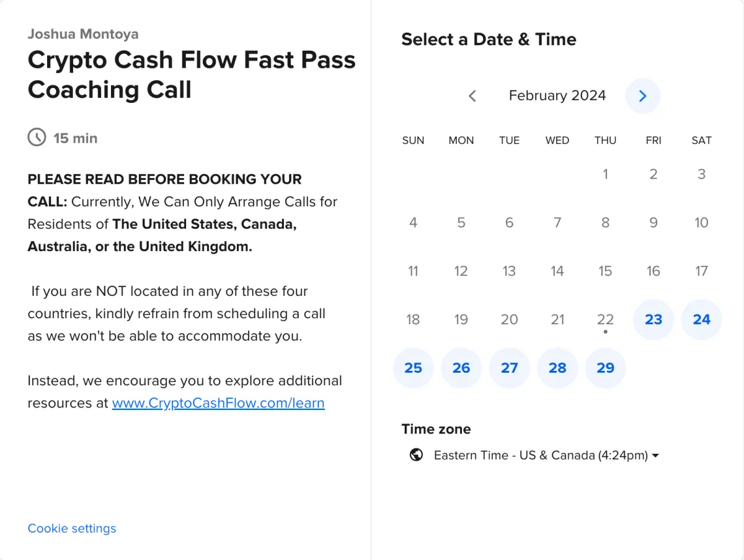
Task: Click today's date 22 on calendar
Action: (x=605, y=319)
